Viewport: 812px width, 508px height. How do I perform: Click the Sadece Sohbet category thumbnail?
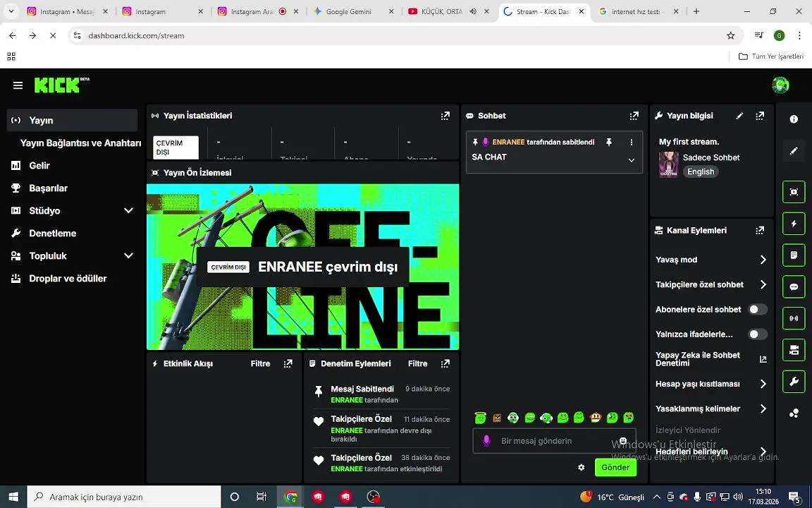pyautogui.click(x=668, y=164)
